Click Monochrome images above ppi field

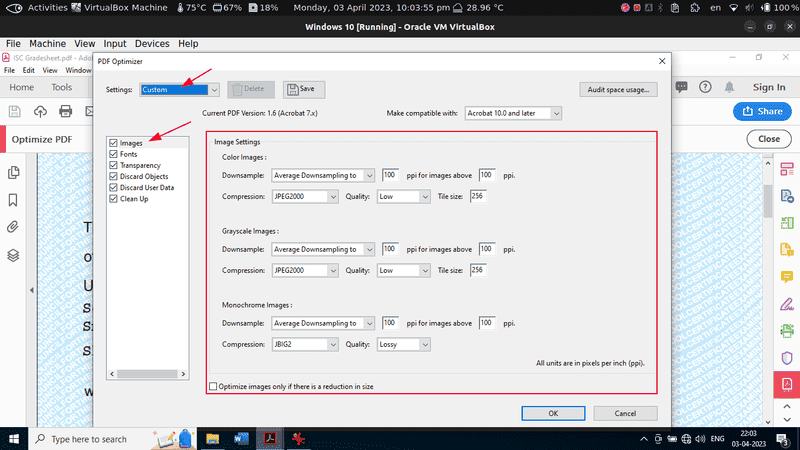pyautogui.click(x=487, y=323)
